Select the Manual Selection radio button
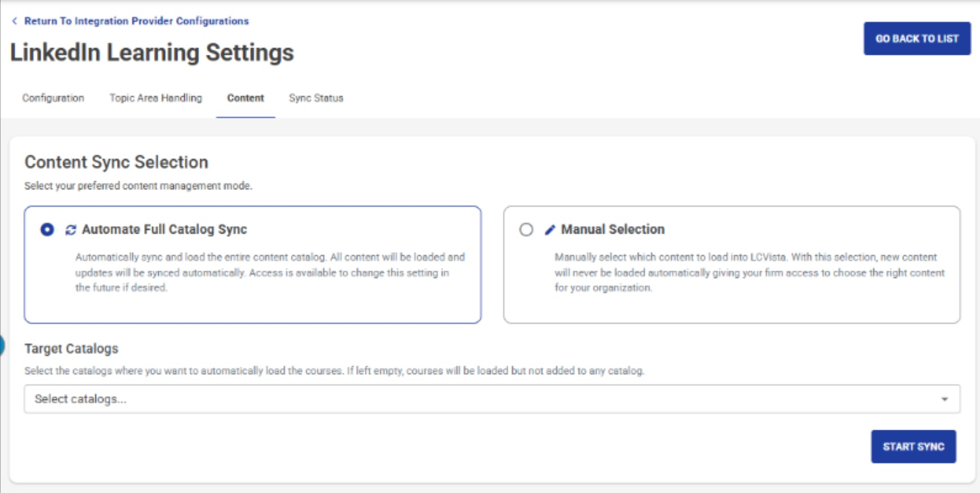Image resolution: width=980 pixels, height=493 pixels. pos(526,229)
